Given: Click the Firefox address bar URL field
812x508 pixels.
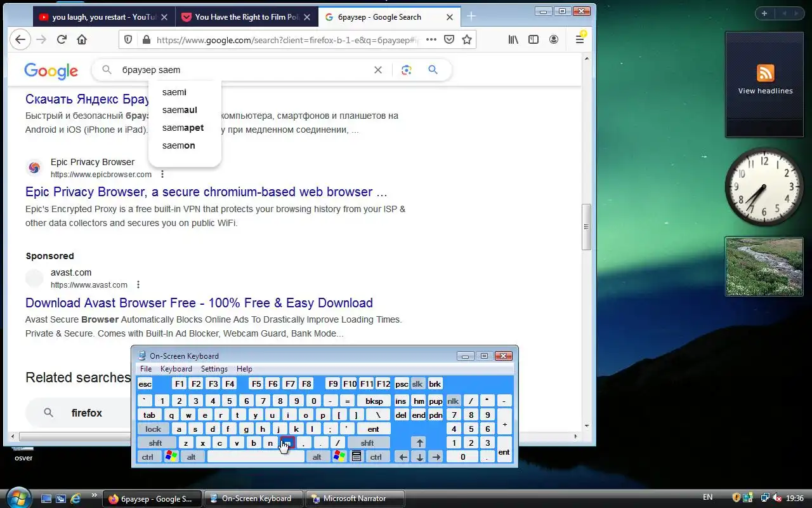Looking at the screenshot, I should pos(287,39).
